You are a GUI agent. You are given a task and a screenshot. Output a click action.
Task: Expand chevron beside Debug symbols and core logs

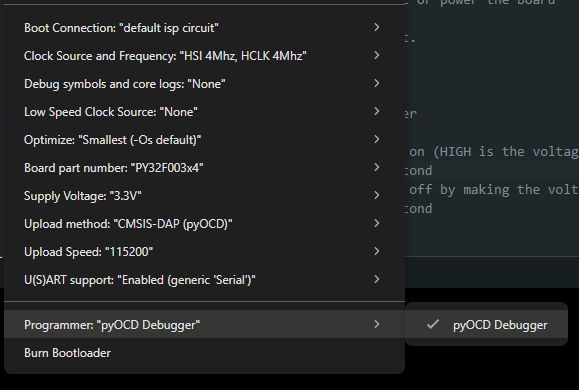pyautogui.click(x=377, y=83)
